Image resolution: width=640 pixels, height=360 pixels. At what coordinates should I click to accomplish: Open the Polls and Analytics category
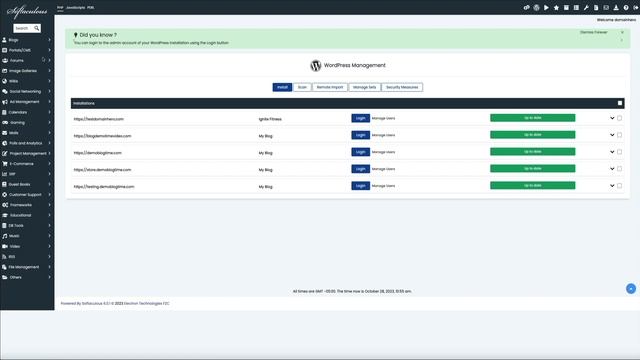(x=26, y=143)
